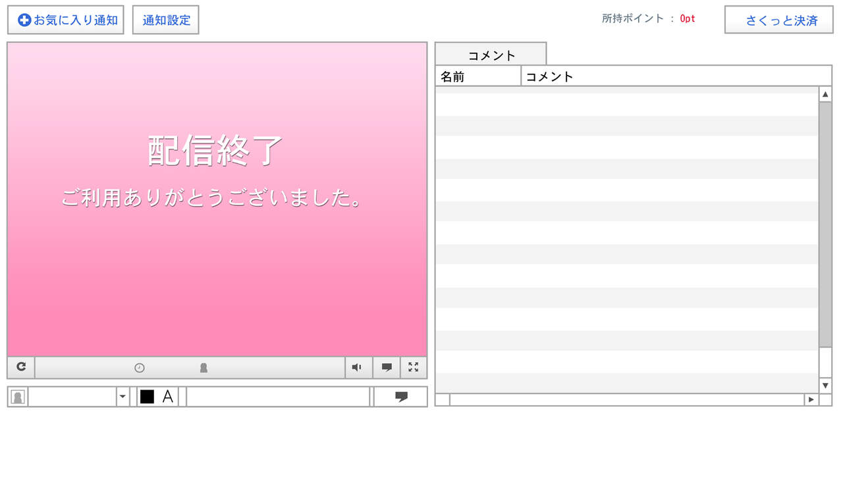
Task: Open 通知設定 notification settings
Action: 166,20
